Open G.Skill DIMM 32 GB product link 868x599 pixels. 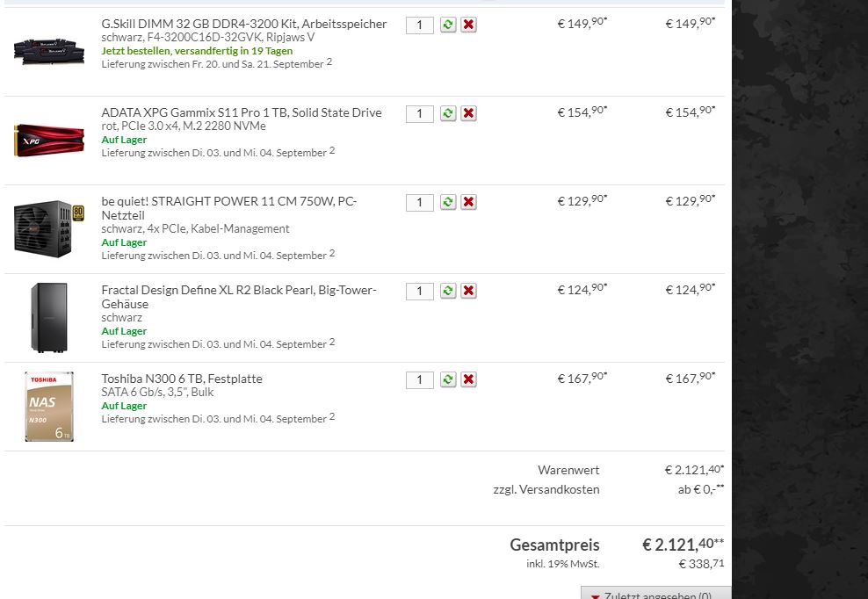tap(243, 24)
